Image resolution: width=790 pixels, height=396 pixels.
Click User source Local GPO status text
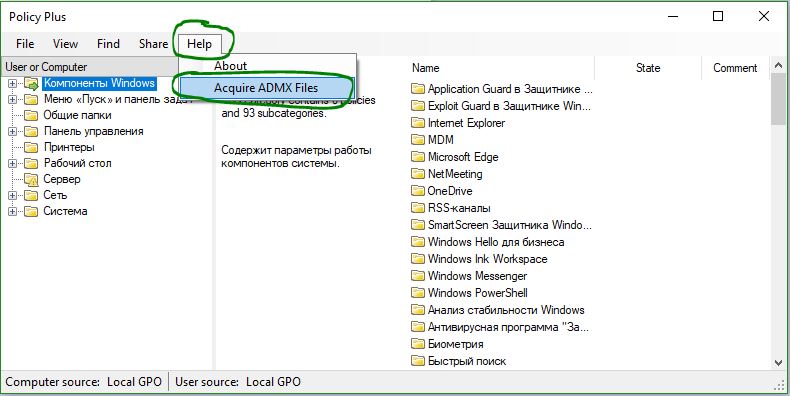pyautogui.click(x=238, y=382)
